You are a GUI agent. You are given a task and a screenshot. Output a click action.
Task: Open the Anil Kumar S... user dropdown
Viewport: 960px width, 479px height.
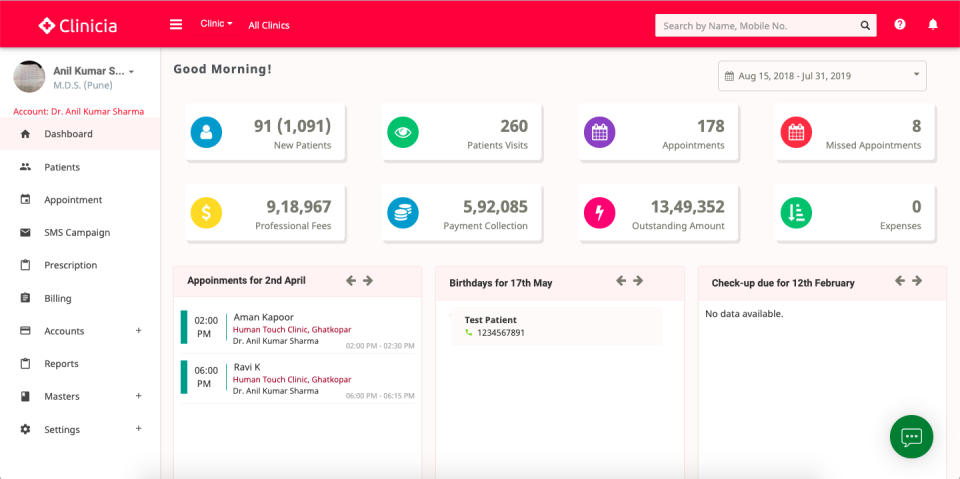pos(94,71)
